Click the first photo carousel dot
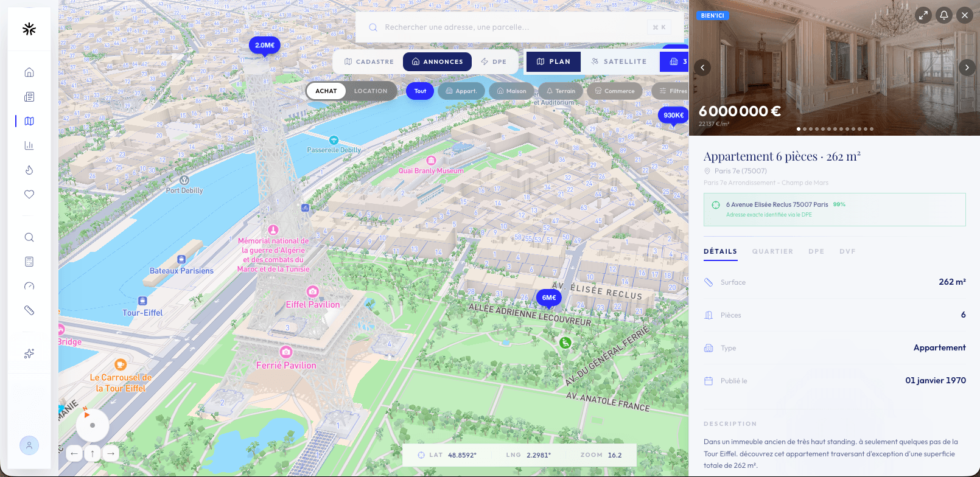Image resolution: width=980 pixels, height=477 pixels. 799,129
